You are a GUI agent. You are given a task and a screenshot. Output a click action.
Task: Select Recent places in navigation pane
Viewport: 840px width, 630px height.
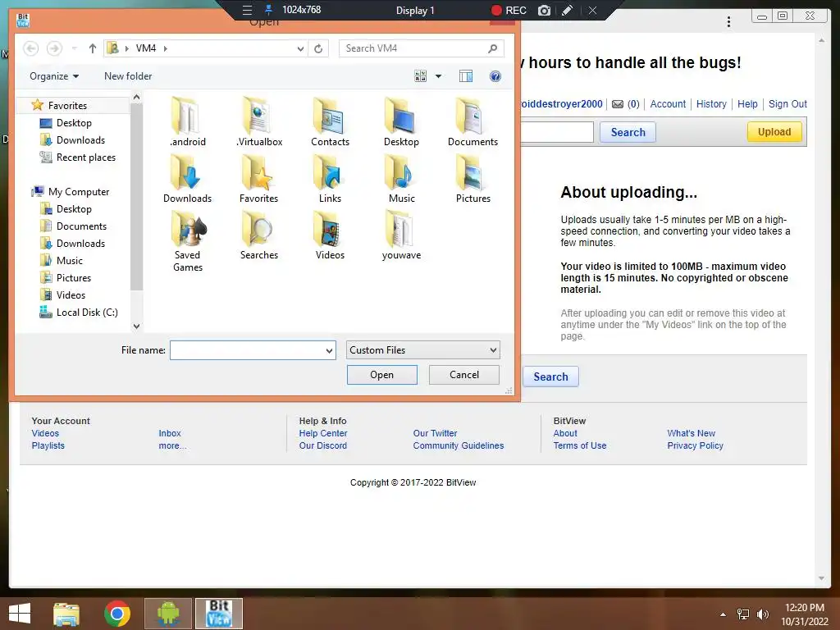pyautogui.click(x=85, y=157)
